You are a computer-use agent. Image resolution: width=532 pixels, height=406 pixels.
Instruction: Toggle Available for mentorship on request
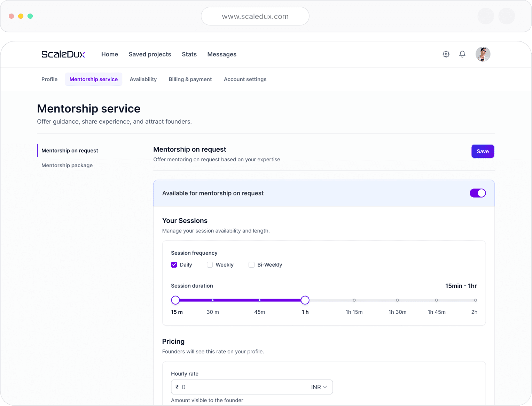(x=478, y=193)
